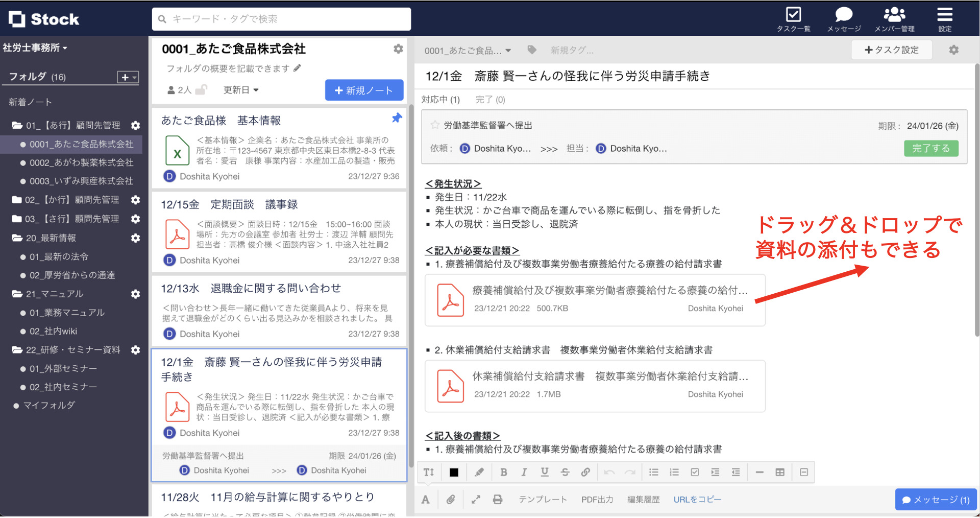
Task: Click the print icon below the editor
Action: pyautogui.click(x=498, y=499)
